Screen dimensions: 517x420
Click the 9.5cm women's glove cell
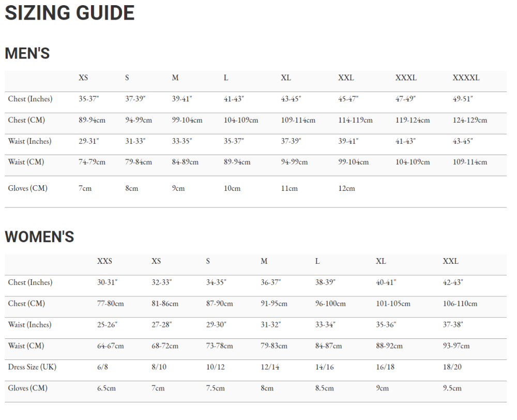tap(452, 388)
